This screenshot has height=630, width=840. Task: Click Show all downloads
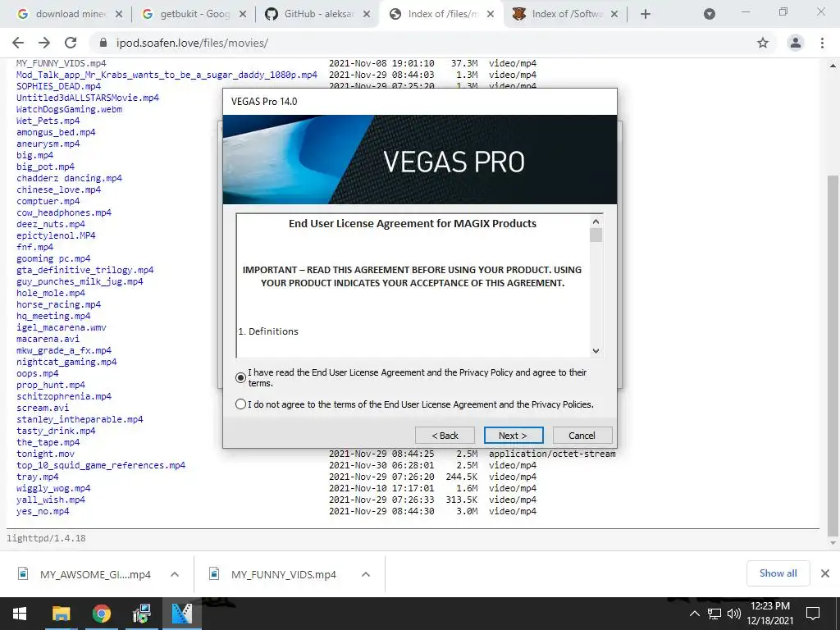778,573
